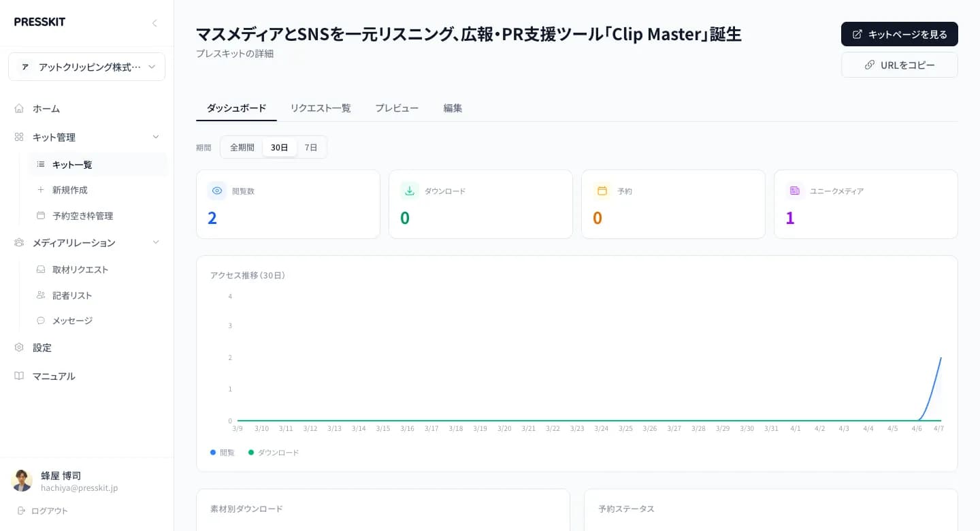
Task: Click the users icon beside 記者リスト
Action: [41, 295]
